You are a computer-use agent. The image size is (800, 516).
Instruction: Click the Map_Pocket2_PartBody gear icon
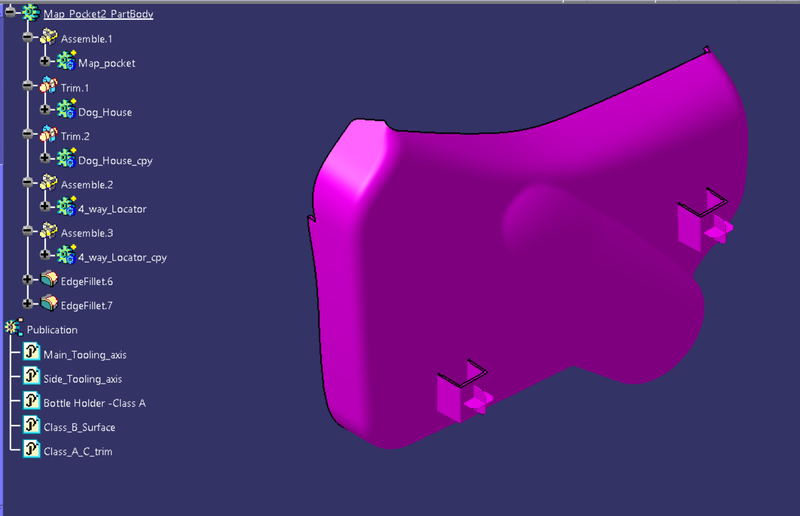31,12
